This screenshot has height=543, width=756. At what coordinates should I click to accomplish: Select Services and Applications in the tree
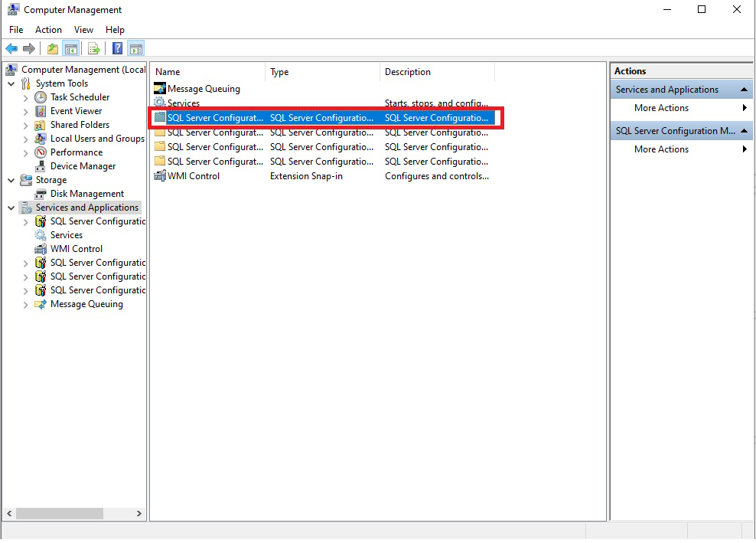coord(86,208)
